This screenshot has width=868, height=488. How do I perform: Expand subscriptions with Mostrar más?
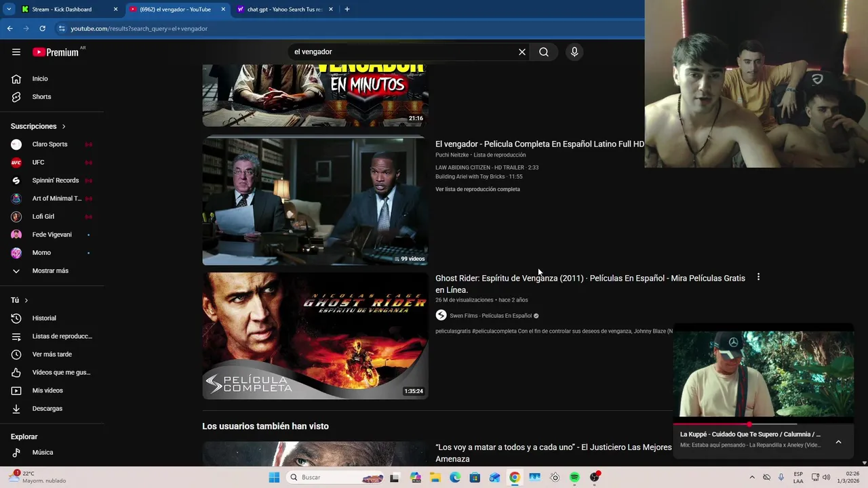point(52,271)
